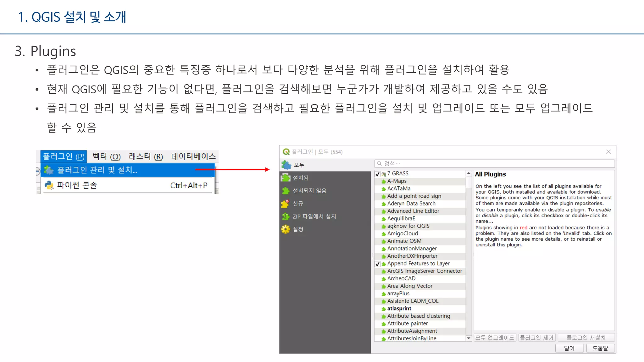Click the QGIS logo in dialog title bar
Viewport: 644px width, 362px height.
click(x=286, y=152)
